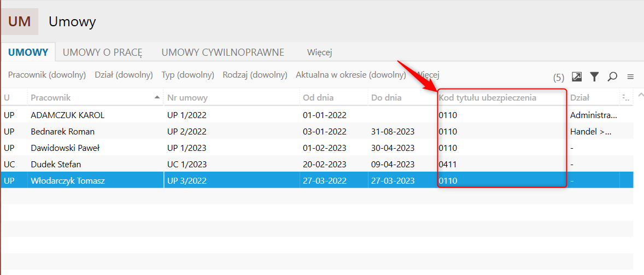The image size is (644, 275).
Task: Click contract number UP 1/2023
Action: (186, 148)
